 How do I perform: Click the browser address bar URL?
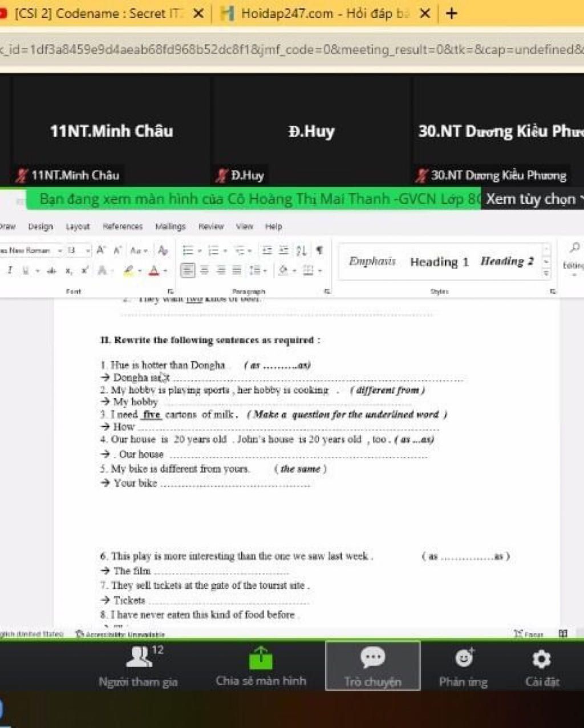(292, 49)
